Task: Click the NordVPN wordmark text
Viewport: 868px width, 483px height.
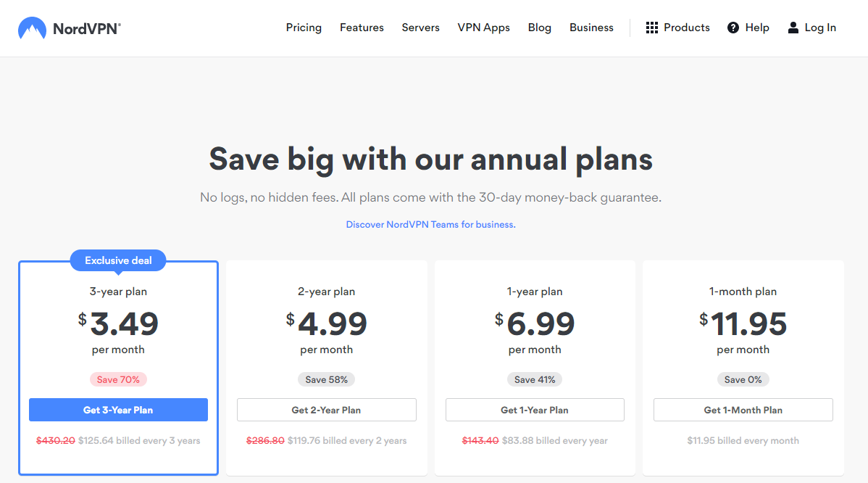Action: point(87,29)
